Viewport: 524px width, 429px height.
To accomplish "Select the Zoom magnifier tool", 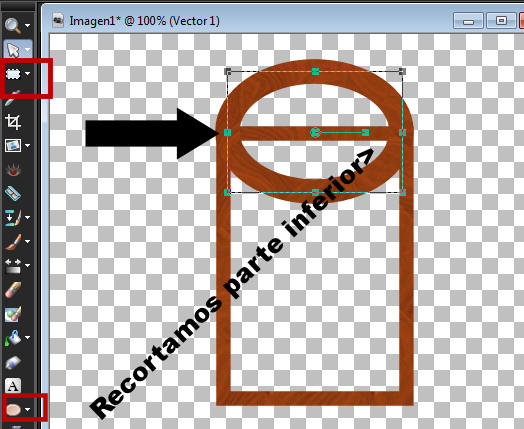I will (x=13, y=25).
